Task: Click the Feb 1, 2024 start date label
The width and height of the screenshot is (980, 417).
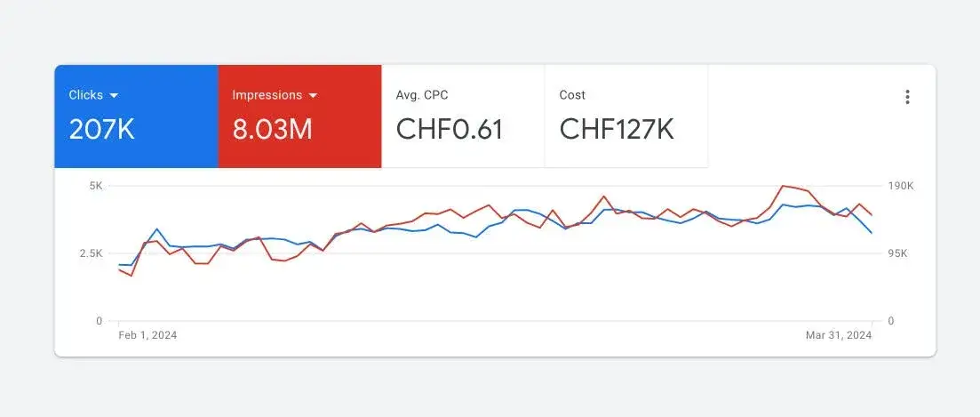Action: pos(147,335)
